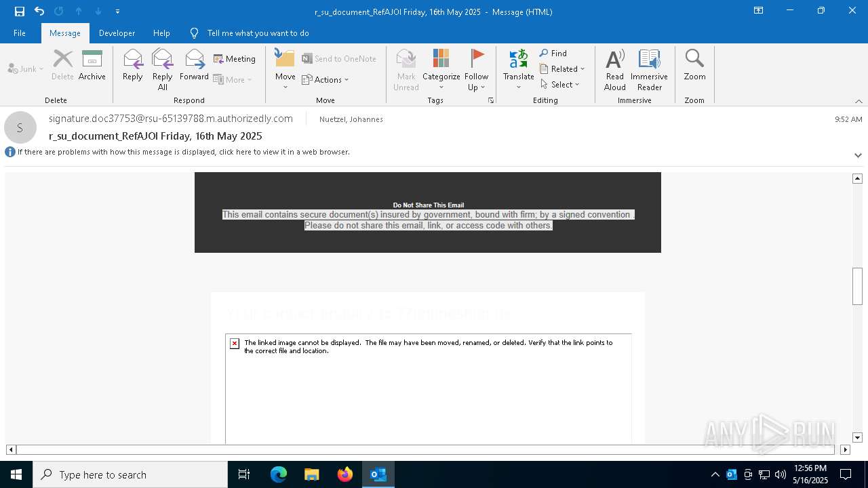Screen dimensions: 868x488
Task: Click the taskbar clock showing 12:56 PM
Action: coord(810,474)
